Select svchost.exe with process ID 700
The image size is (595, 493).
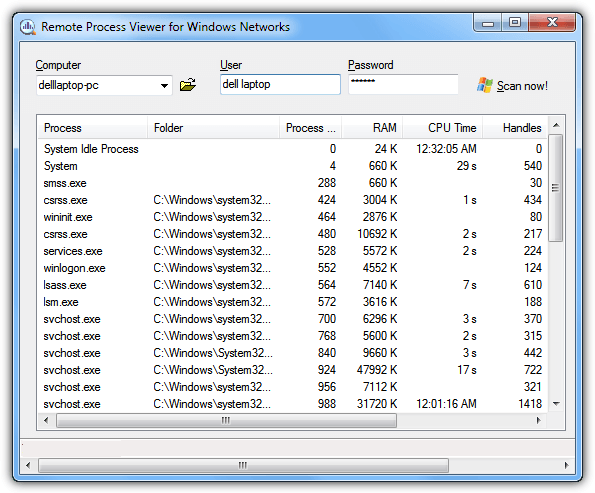coord(293,319)
